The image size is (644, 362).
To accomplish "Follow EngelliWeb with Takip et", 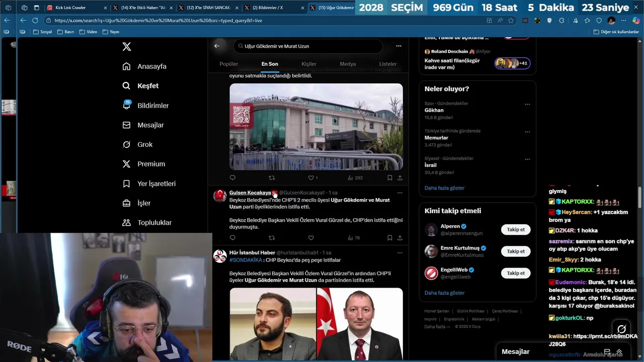I will [516, 273].
